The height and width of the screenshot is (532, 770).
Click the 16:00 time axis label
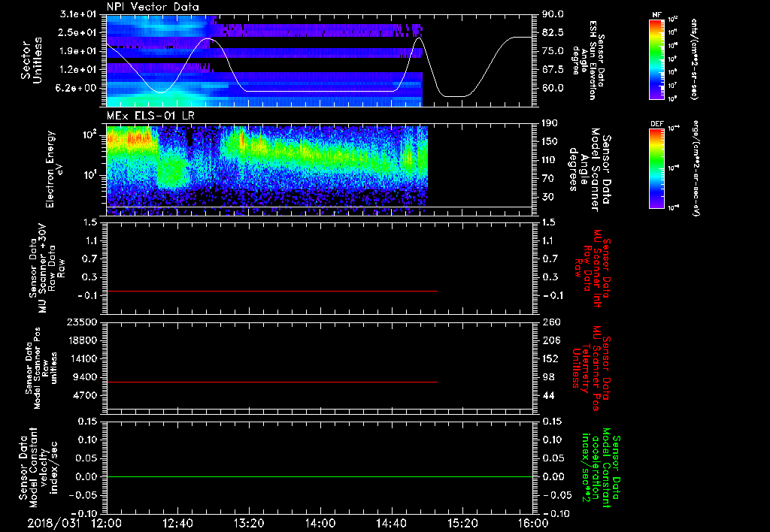(x=533, y=523)
